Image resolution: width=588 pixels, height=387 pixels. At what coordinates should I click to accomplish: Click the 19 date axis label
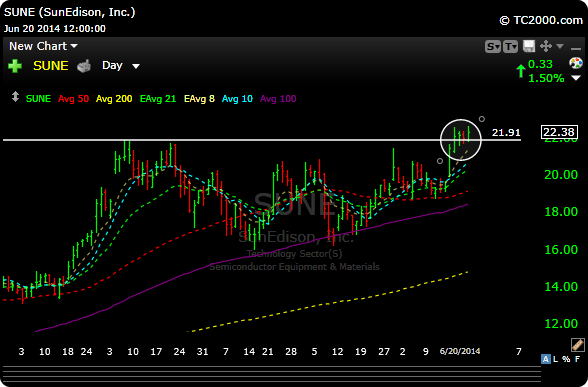360,352
